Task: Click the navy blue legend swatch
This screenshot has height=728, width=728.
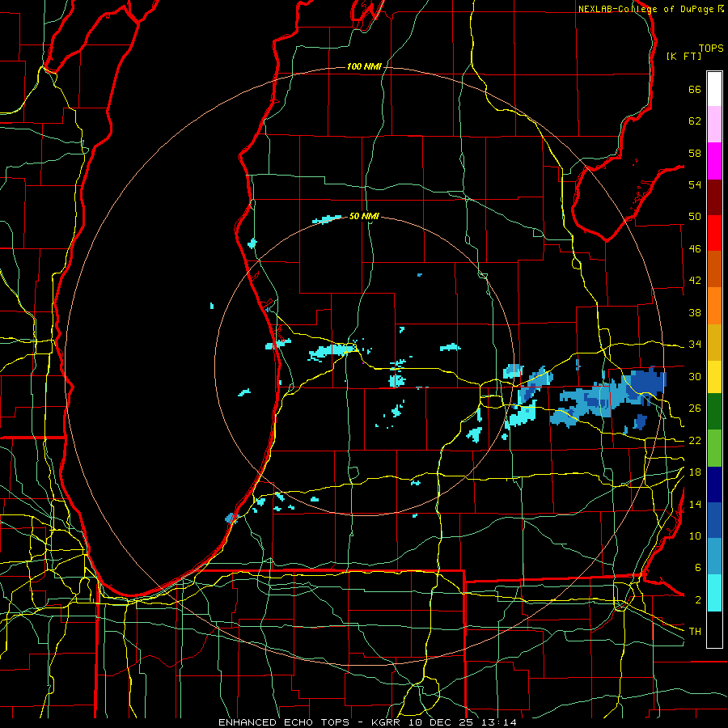Action: [714, 485]
